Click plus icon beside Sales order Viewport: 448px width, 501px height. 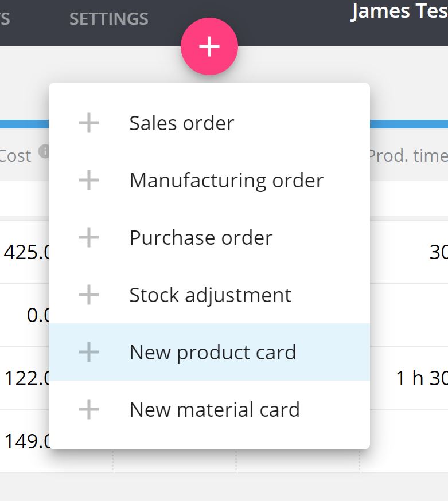88,123
